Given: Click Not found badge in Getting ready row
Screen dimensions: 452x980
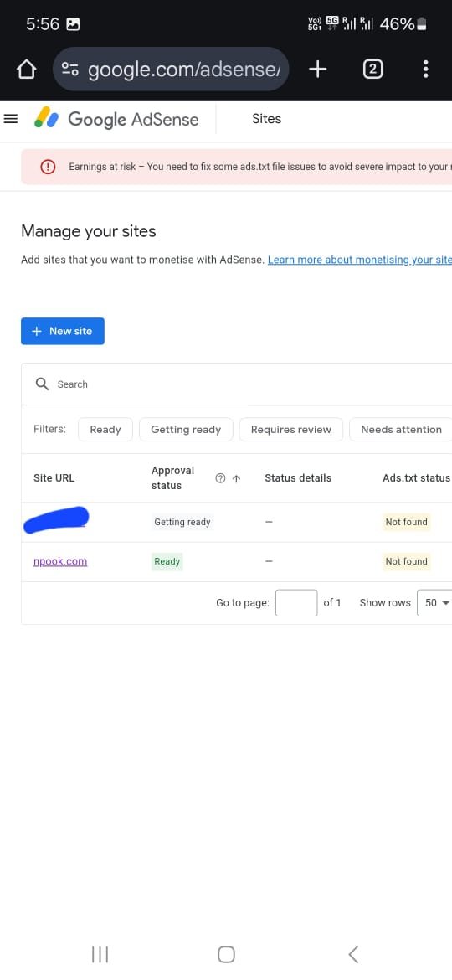Looking at the screenshot, I should tap(407, 522).
